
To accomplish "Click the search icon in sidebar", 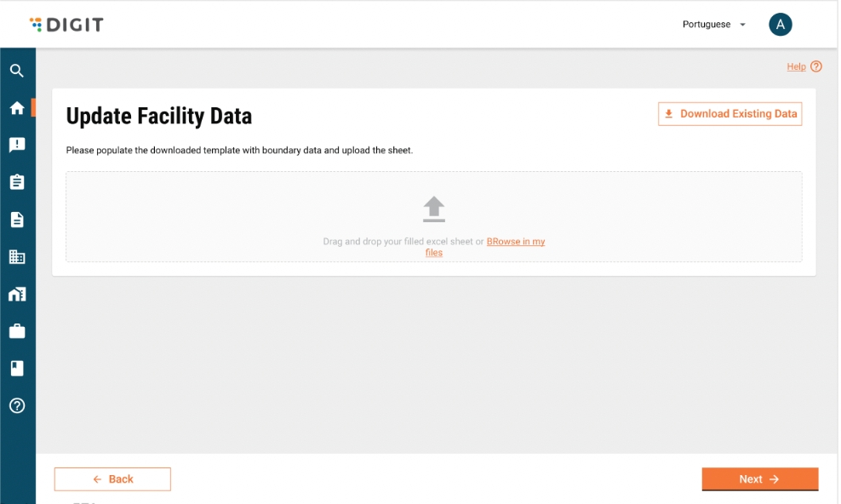I will [x=16, y=71].
